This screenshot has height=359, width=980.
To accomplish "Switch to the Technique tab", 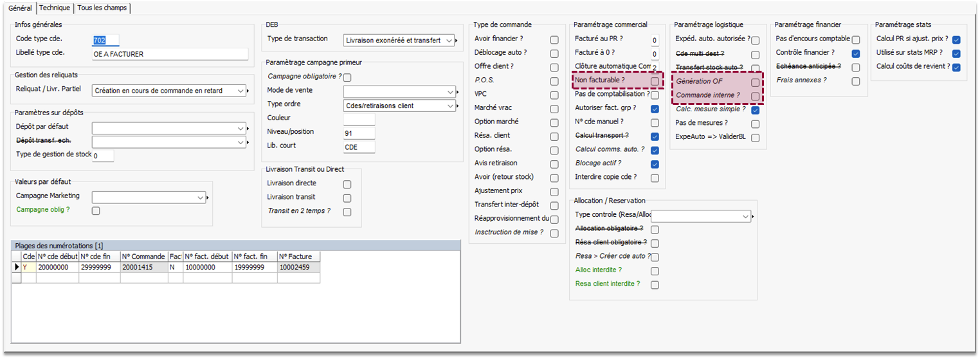I will pos(55,8).
